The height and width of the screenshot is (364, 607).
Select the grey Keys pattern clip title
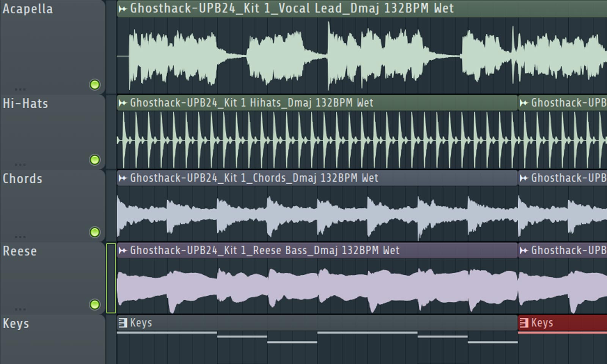317,323
